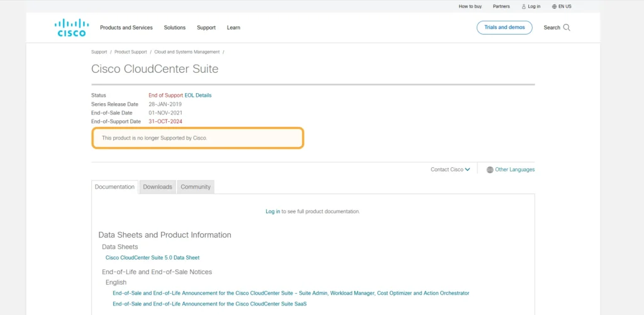Click the English subheading

116,282
